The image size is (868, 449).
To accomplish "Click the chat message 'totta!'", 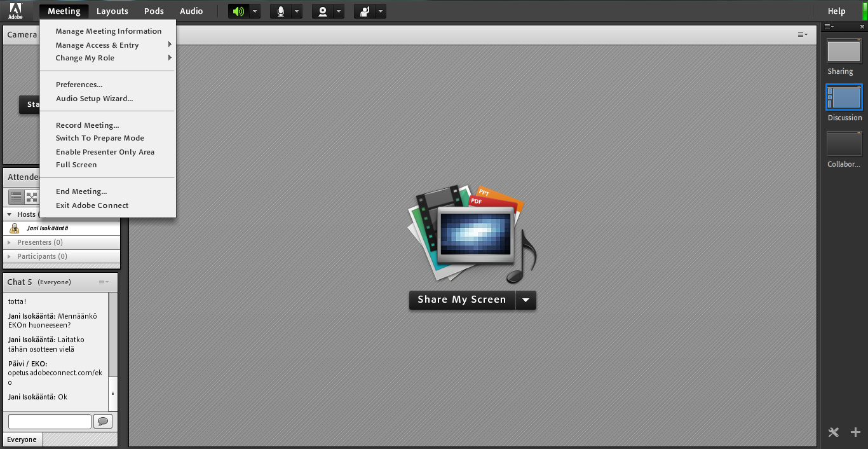I will click(17, 301).
